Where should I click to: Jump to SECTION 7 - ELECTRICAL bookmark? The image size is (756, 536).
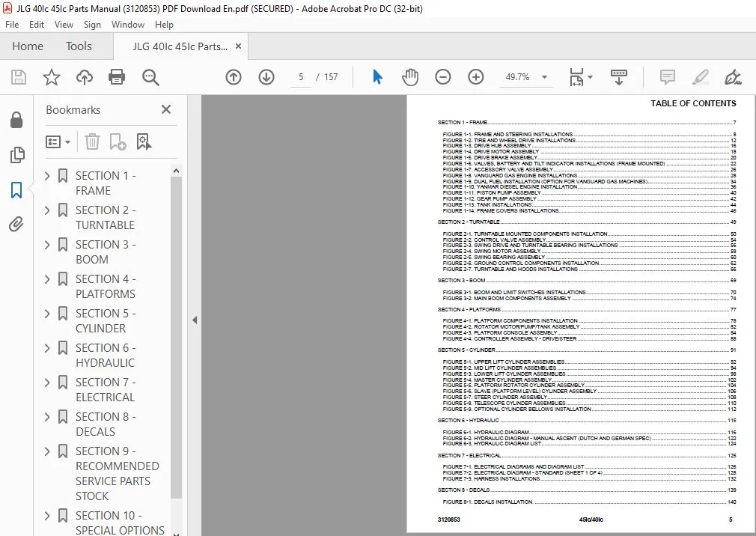pos(106,389)
